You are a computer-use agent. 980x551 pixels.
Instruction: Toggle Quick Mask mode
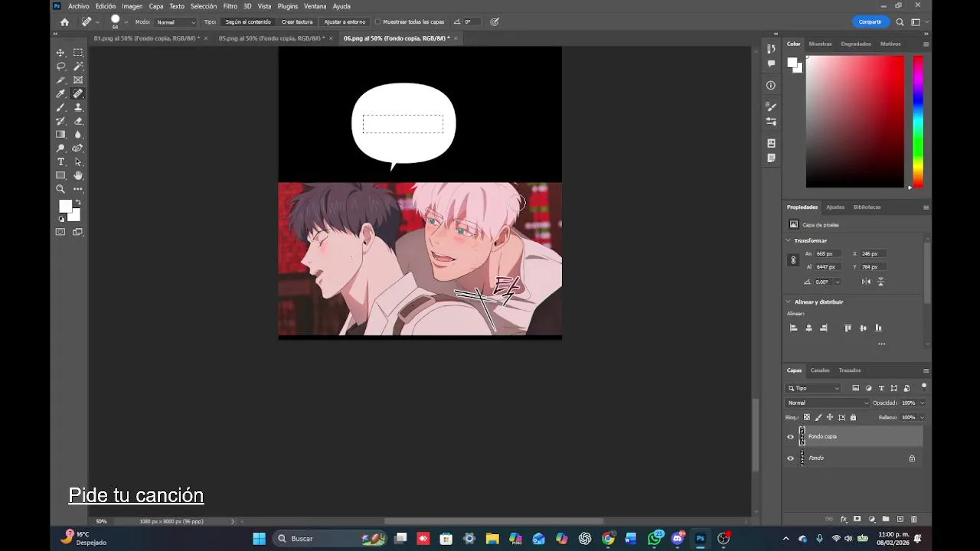click(x=60, y=232)
